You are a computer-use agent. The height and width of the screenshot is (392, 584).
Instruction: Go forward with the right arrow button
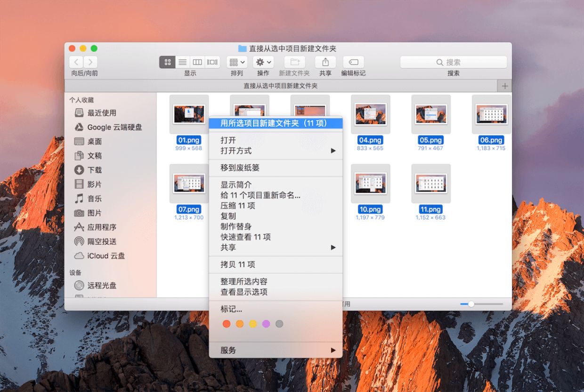coord(90,62)
